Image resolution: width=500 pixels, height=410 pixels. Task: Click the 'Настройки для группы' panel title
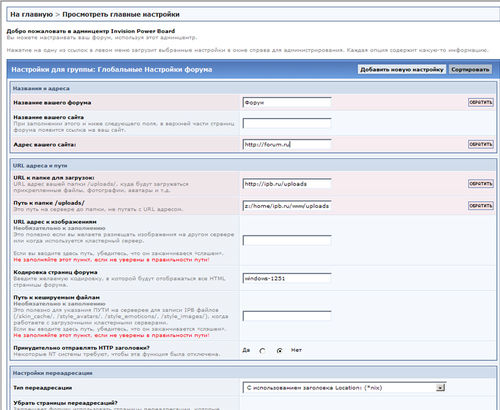[112, 69]
